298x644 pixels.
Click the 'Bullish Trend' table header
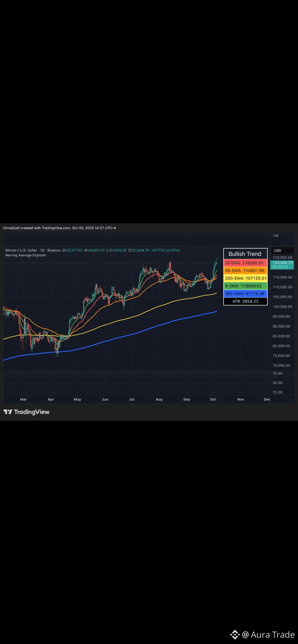[245, 254]
